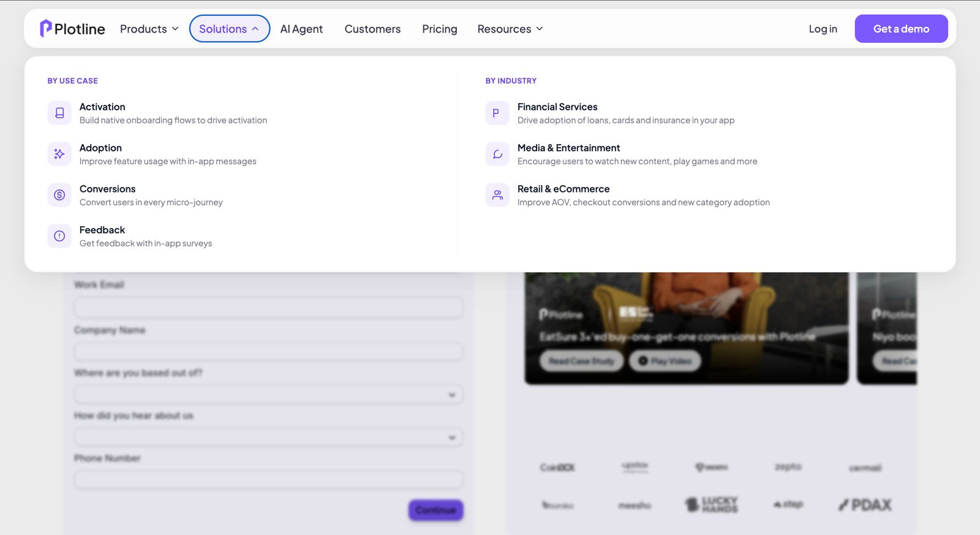Open Retail & eCommerce industry page
The width and height of the screenshot is (980, 535).
tap(563, 189)
